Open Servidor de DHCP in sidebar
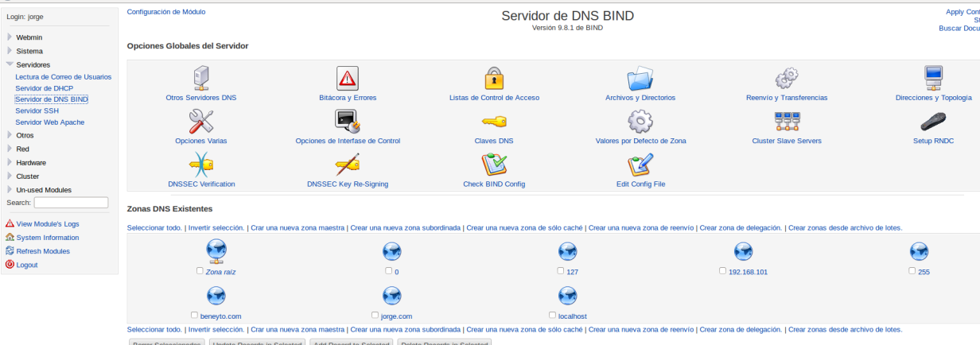Screen dimensions: 980x345 tap(44, 88)
